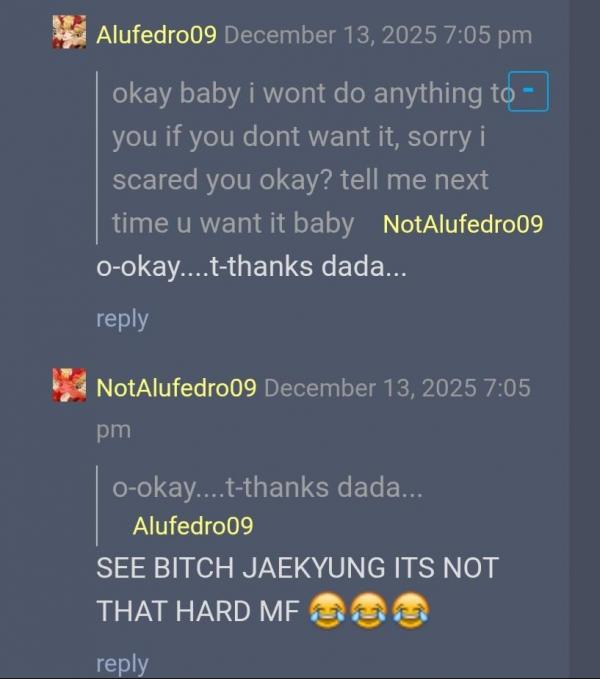Collapse the quoted comment using the minus box

528,91
